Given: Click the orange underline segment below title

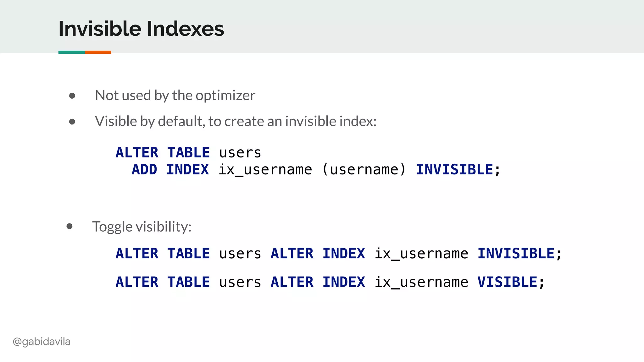Looking at the screenshot, I should (x=98, y=52).
